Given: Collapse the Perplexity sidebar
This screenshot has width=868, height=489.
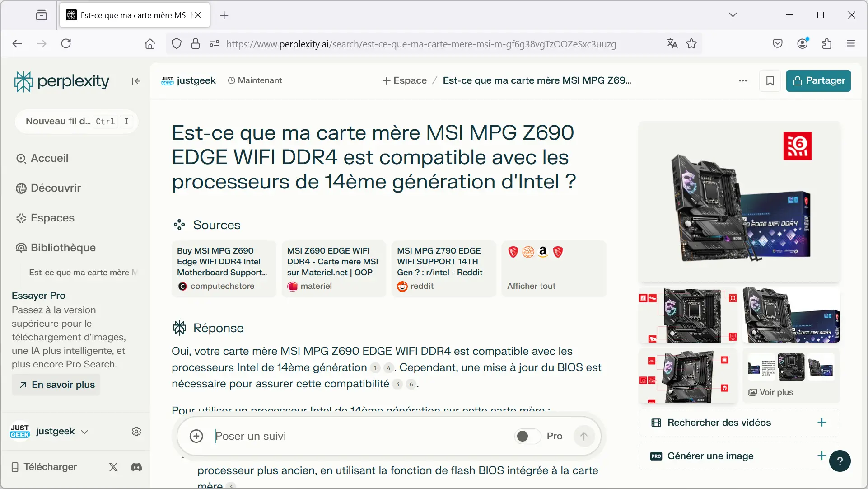Looking at the screenshot, I should pyautogui.click(x=136, y=81).
